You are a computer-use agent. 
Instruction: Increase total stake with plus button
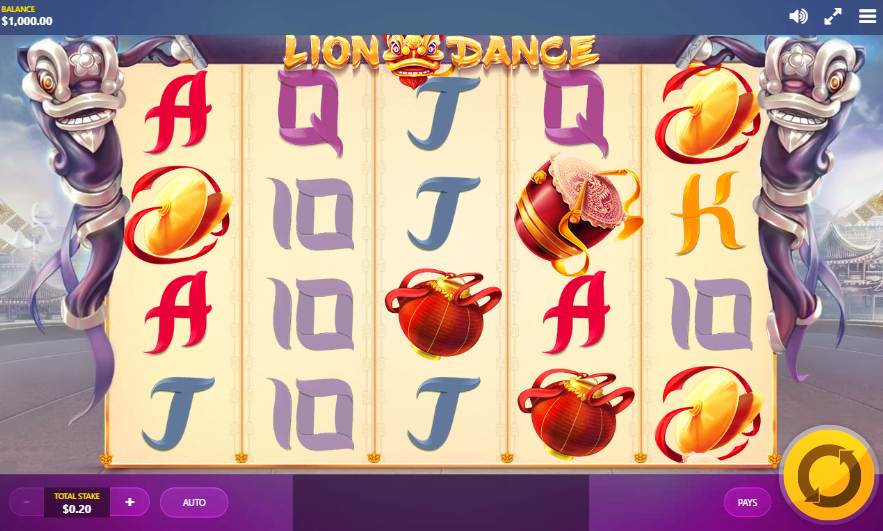(x=130, y=502)
